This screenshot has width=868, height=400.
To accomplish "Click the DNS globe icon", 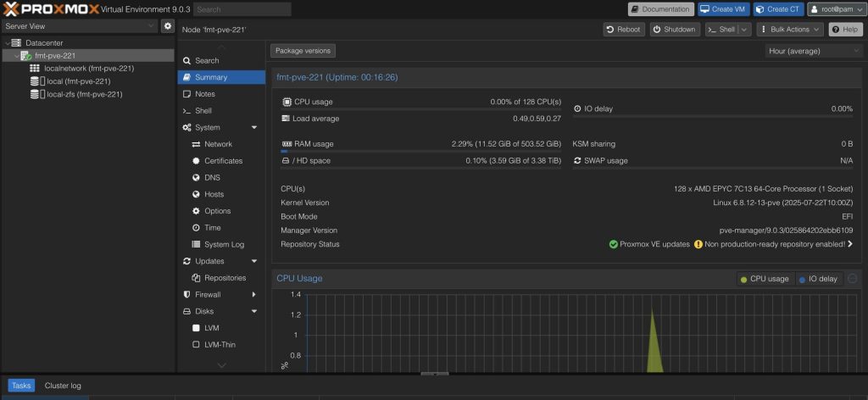I will point(196,178).
